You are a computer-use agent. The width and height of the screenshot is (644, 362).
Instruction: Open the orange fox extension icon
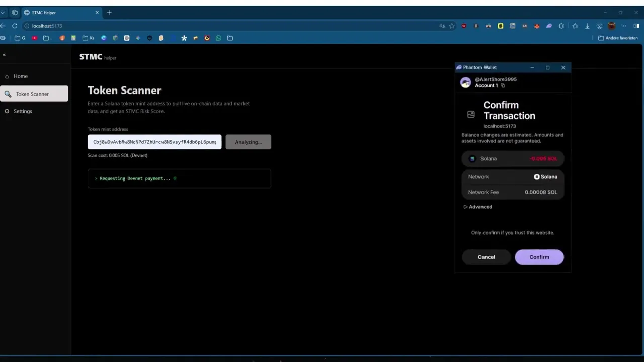coord(537,26)
